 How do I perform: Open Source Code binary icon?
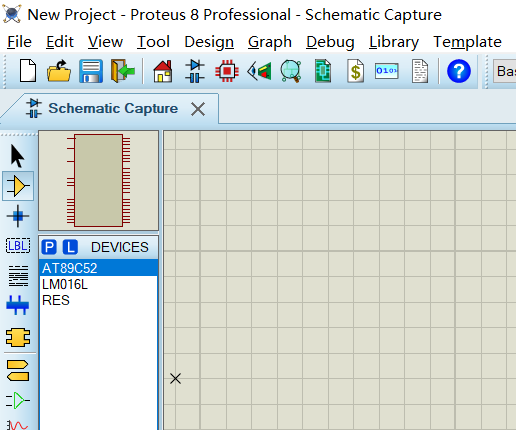click(x=387, y=71)
